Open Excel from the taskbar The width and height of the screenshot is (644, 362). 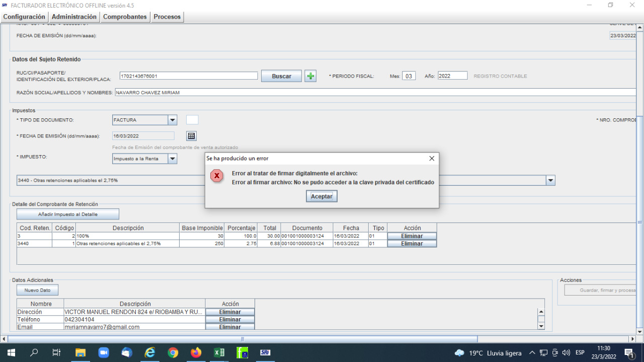tap(219, 352)
